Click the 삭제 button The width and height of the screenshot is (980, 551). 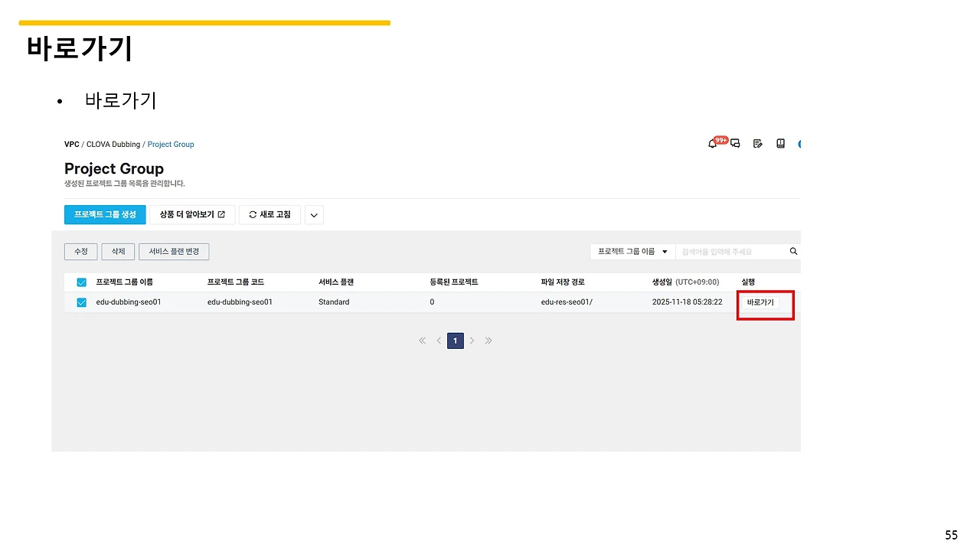tap(118, 251)
